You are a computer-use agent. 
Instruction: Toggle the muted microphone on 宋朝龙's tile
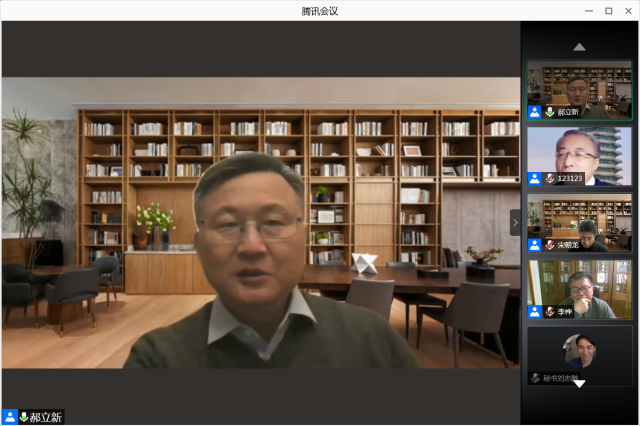pos(549,245)
